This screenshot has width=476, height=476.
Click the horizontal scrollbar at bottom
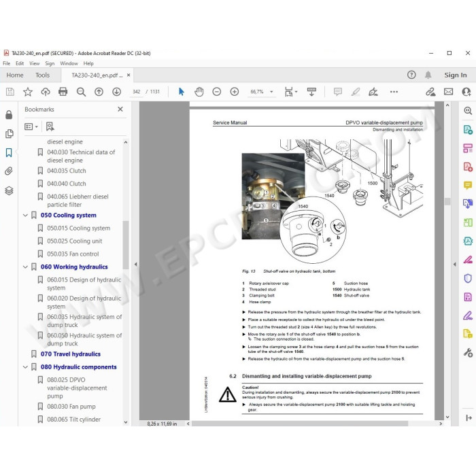point(299,424)
